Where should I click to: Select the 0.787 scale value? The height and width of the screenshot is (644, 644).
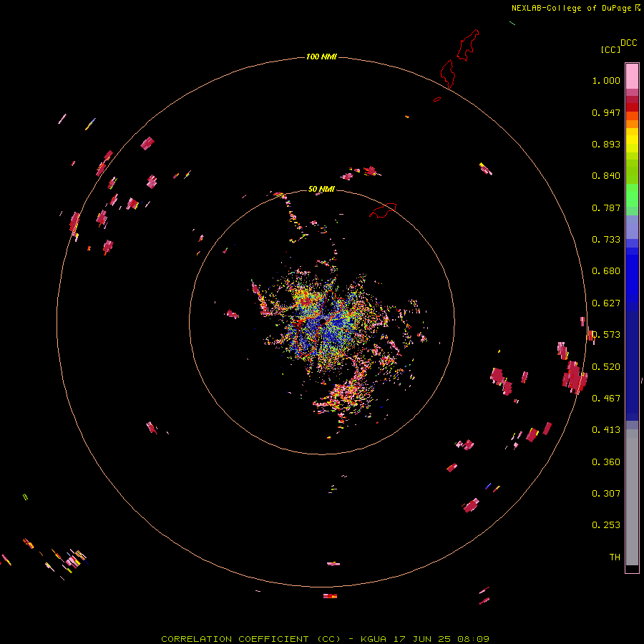606,208
